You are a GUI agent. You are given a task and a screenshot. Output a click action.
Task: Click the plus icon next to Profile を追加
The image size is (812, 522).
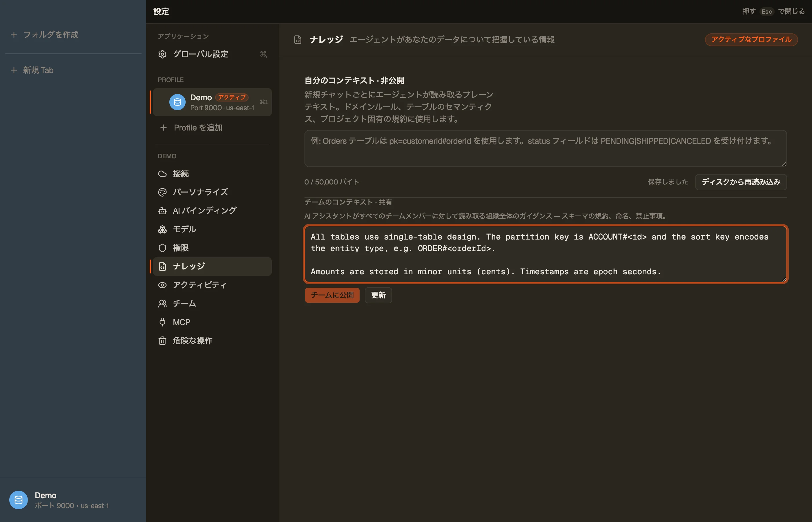[163, 128]
